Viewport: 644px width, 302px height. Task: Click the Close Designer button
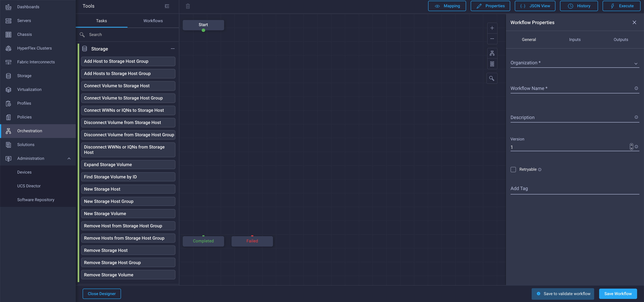point(101,294)
